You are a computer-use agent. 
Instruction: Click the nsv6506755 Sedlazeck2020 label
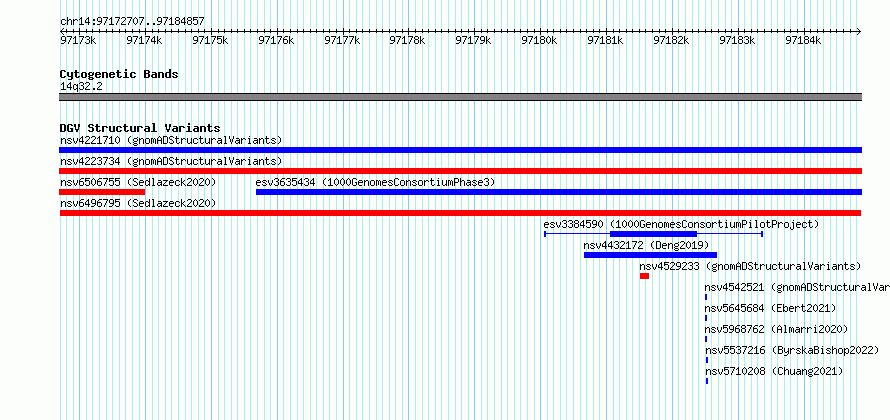[x=138, y=182]
